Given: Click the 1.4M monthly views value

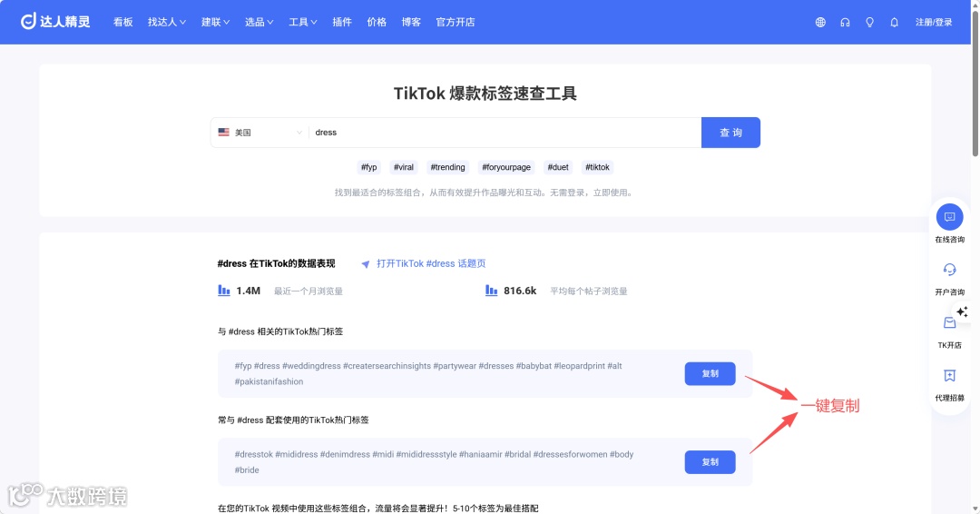Looking at the screenshot, I should pyautogui.click(x=248, y=291).
